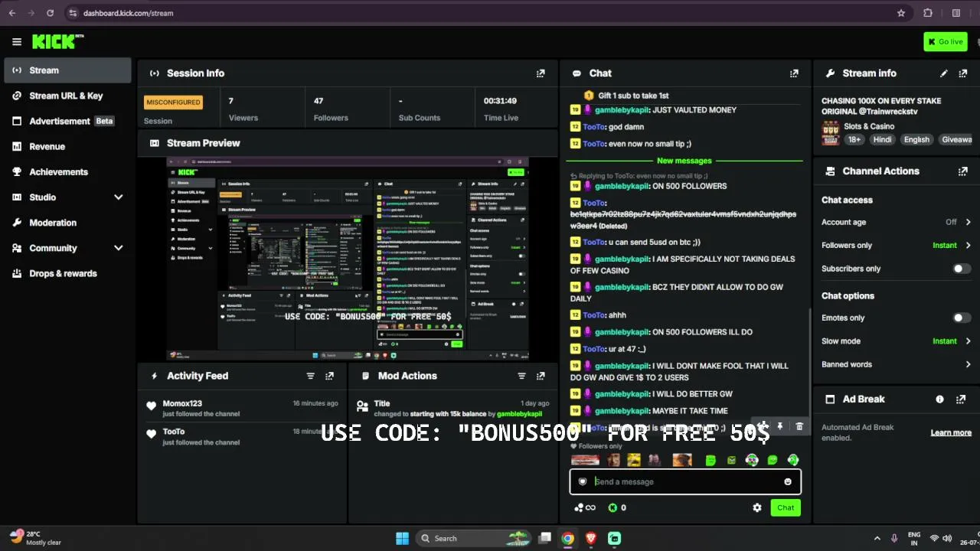Open Revenue page in sidebar
980x551 pixels.
click(x=67, y=146)
